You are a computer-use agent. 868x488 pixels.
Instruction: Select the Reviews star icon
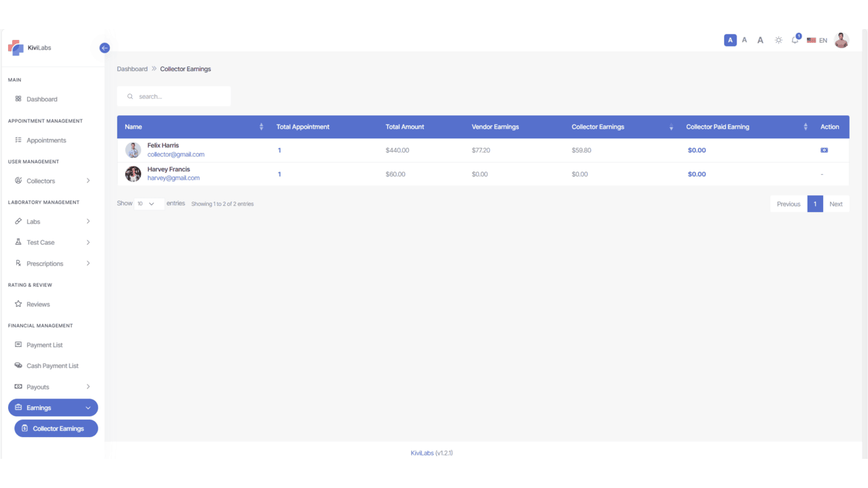18,304
